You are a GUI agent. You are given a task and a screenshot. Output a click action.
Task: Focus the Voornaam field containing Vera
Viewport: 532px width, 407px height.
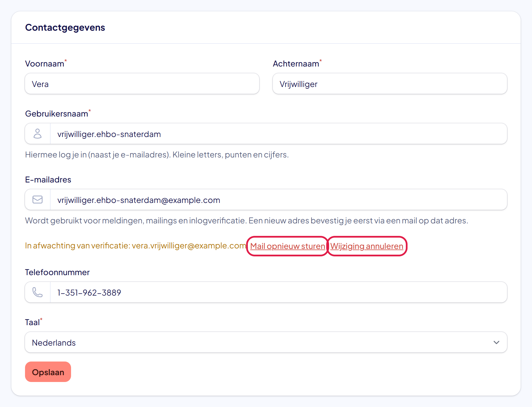[142, 84]
